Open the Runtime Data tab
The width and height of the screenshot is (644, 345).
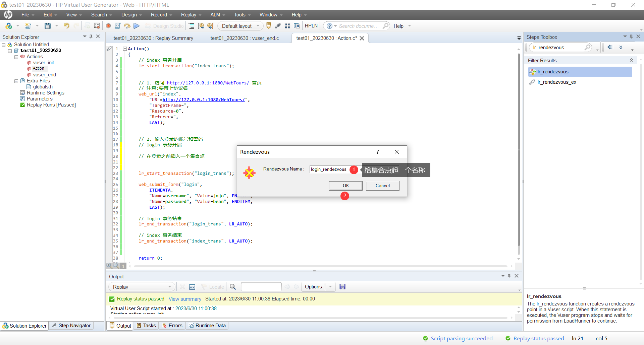coord(207,326)
